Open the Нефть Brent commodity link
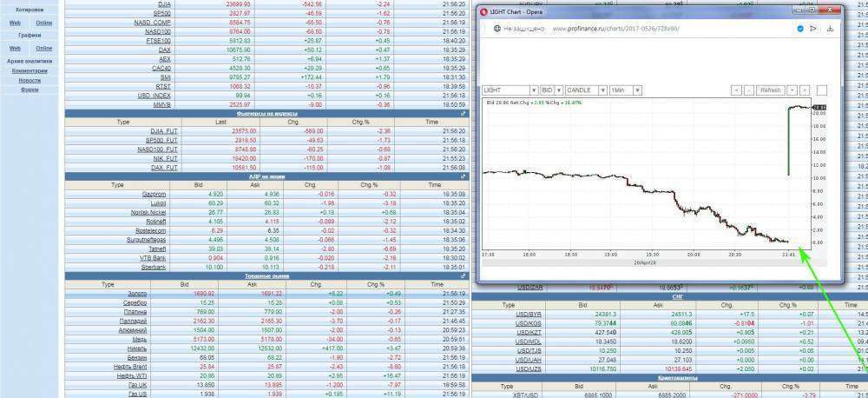868x398 pixels. click(x=131, y=367)
